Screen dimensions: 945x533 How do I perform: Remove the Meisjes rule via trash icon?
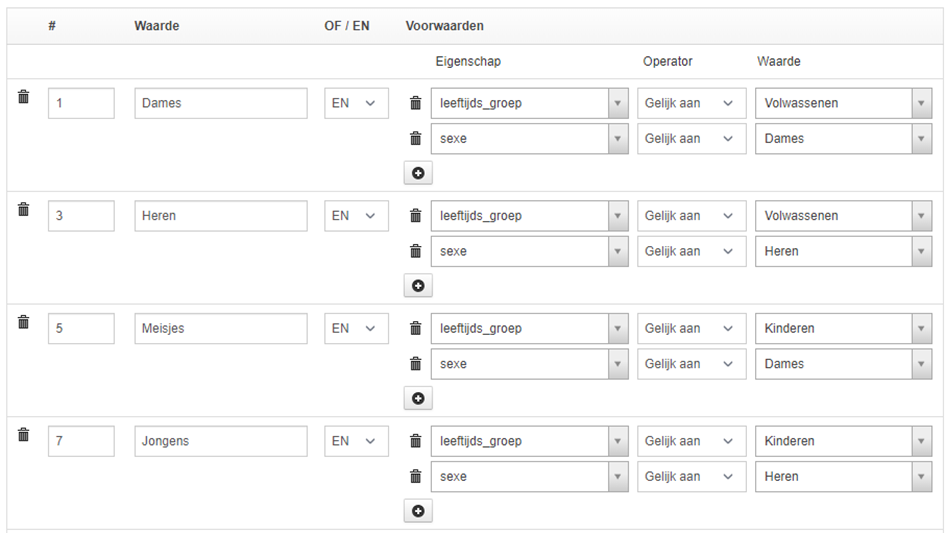click(x=24, y=322)
